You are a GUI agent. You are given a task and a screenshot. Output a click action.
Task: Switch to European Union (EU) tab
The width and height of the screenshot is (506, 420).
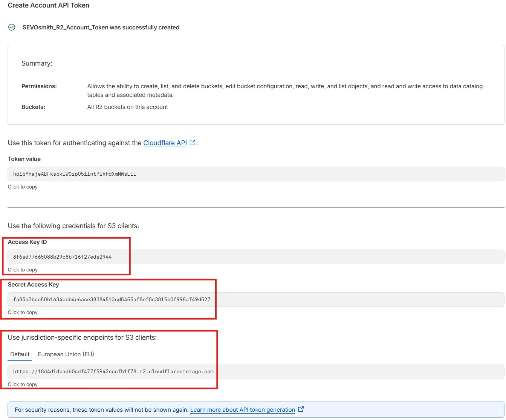point(66,354)
